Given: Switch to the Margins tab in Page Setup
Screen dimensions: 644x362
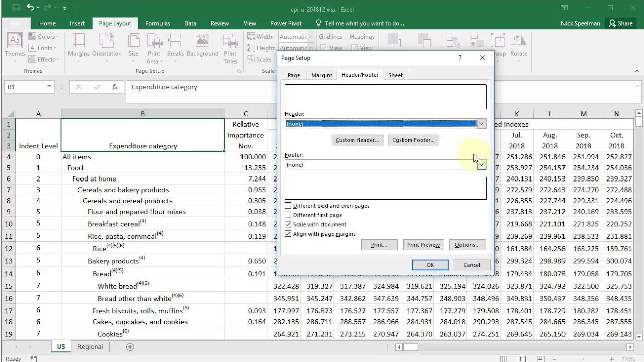Looking at the screenshot, I should point(321,75).
